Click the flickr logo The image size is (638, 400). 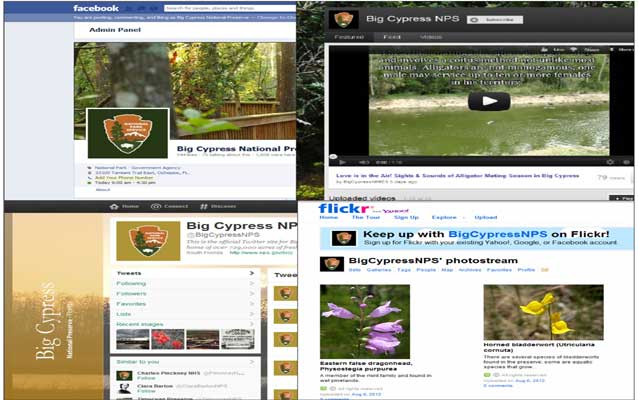click(x=344, y=209)
